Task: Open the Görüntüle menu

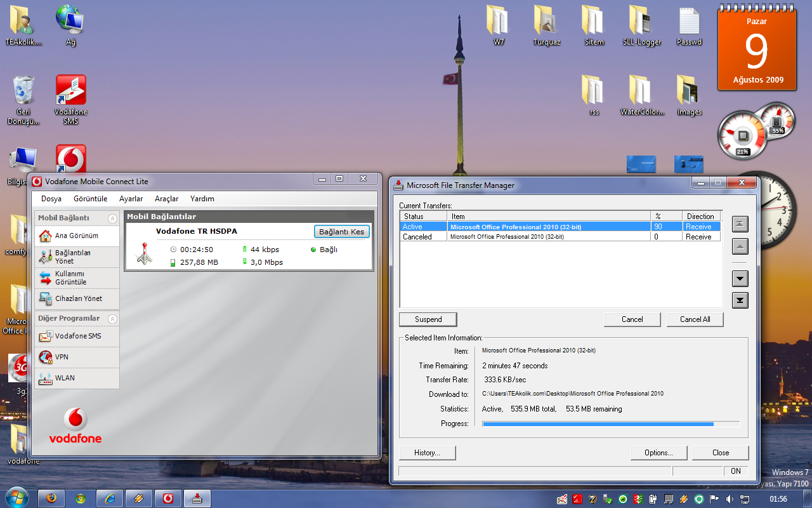Action: (x=91, y=199)
